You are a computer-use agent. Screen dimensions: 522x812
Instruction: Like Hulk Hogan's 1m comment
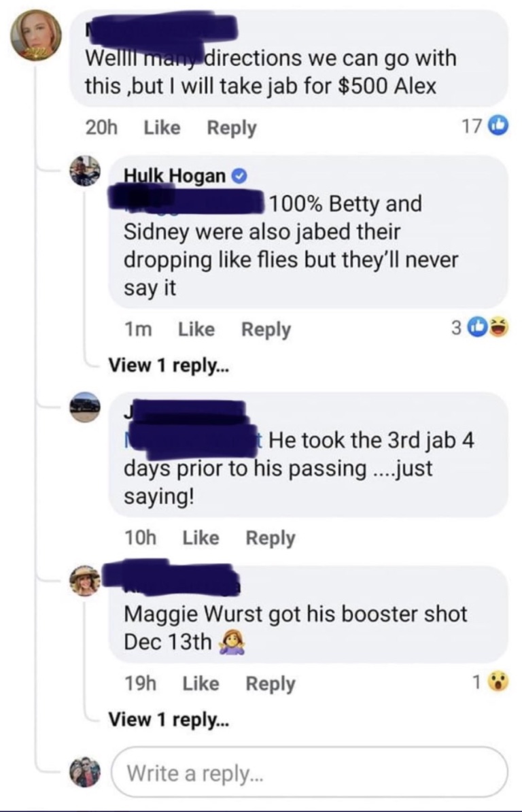pos(196,329)
